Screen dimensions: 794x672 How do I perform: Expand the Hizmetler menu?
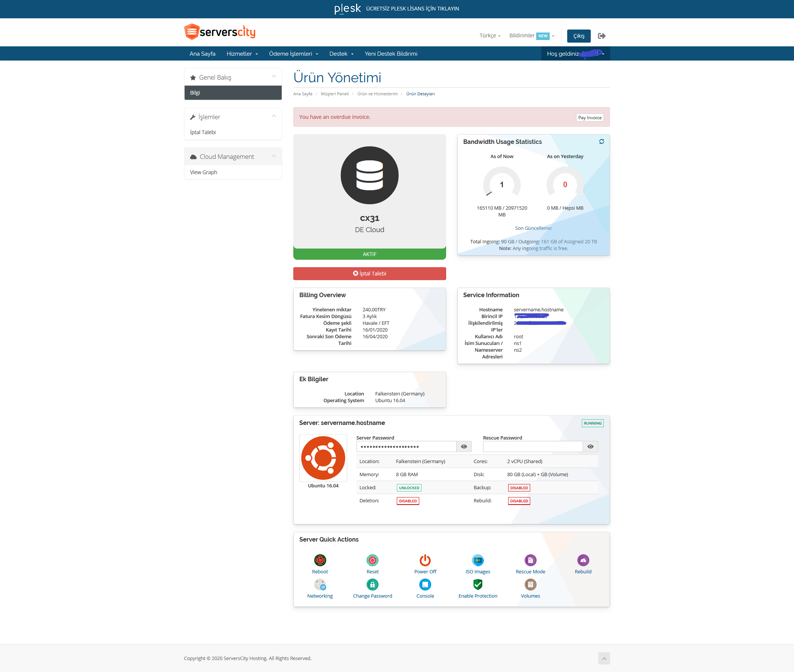[x=242, y=54]
